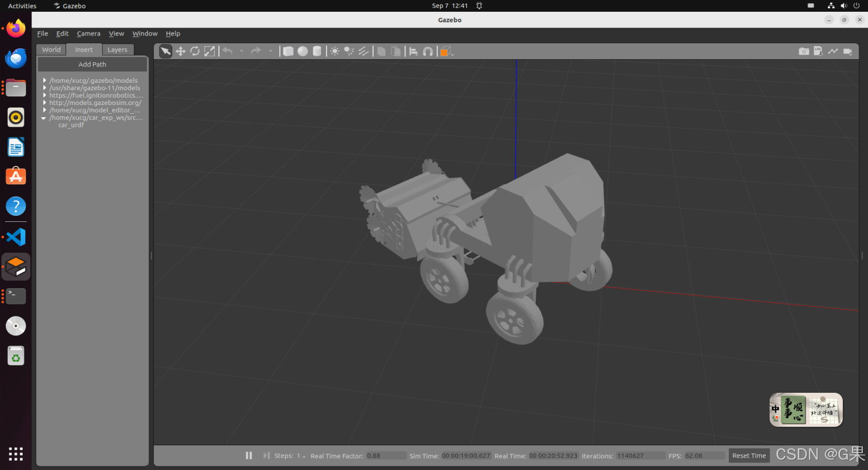Activate the translate mode tool
The width and height of the screenshot is (868, 470).
click(x=180, y=51)
